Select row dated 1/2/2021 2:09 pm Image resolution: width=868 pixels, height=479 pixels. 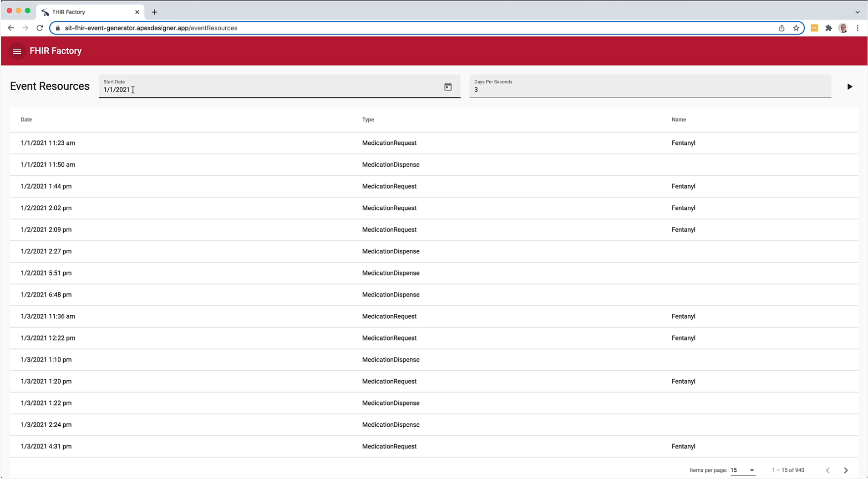434,229
